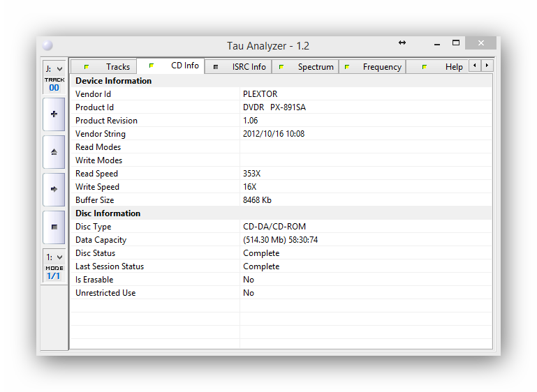The height and width of the screenshot is (392, 537).
Task: Open the Frequency tab
Action: click(x=373, y=67)
